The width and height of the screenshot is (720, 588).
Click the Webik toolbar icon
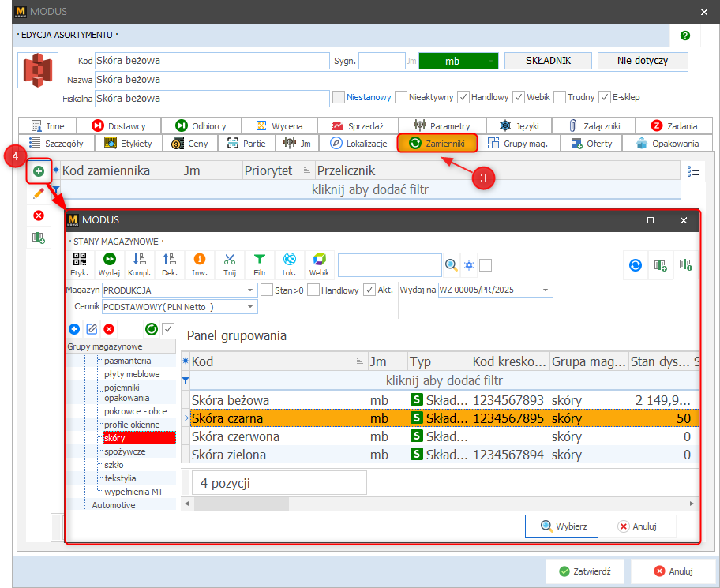click(319, 264)
